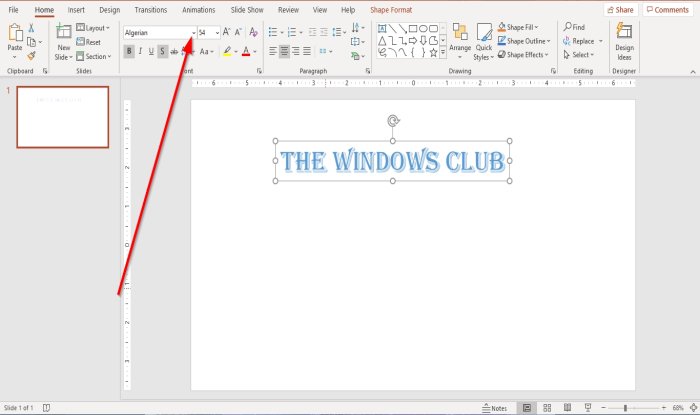Click the Reset slide button

click(88, 42)
